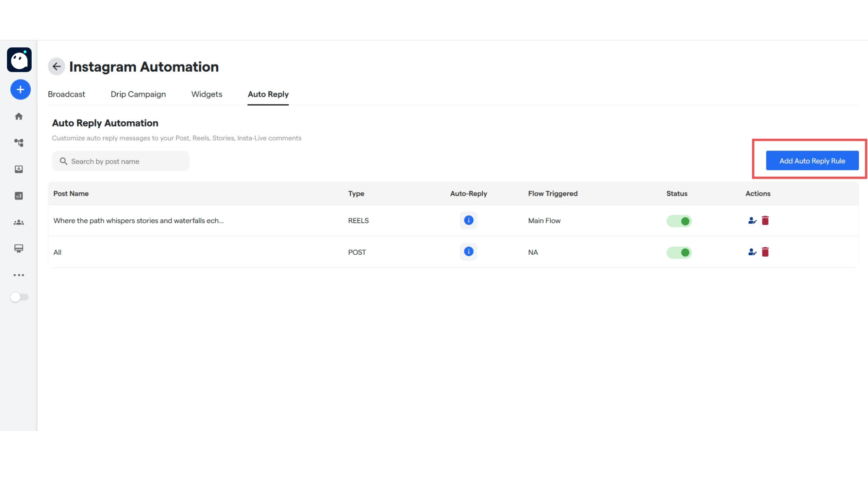Viewport: 868px width, 502px height.
Task: Edit the All POST rule
Action: tap(752, 252)
